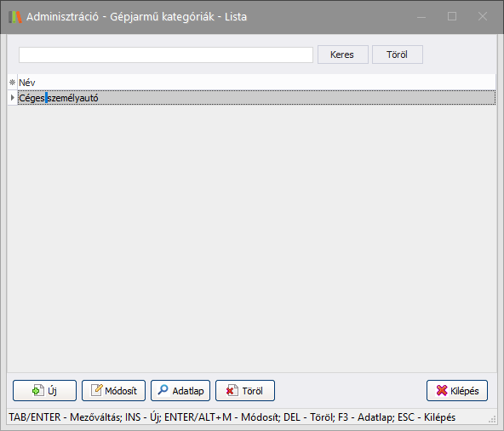Maximize the Gépjármű kategóriák window
This screenshot has height=431, width=504.
pyautogui.click(x=452, y=16)
